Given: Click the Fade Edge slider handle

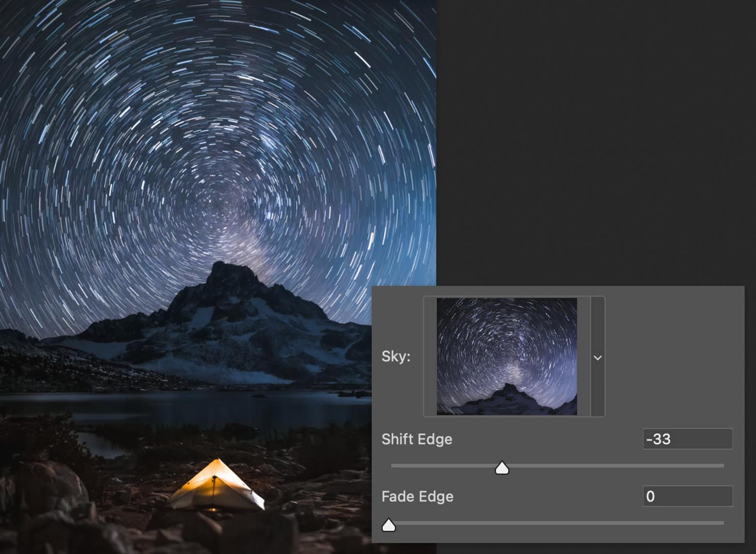Looking at the screenshot, I should tap(389, 524).
